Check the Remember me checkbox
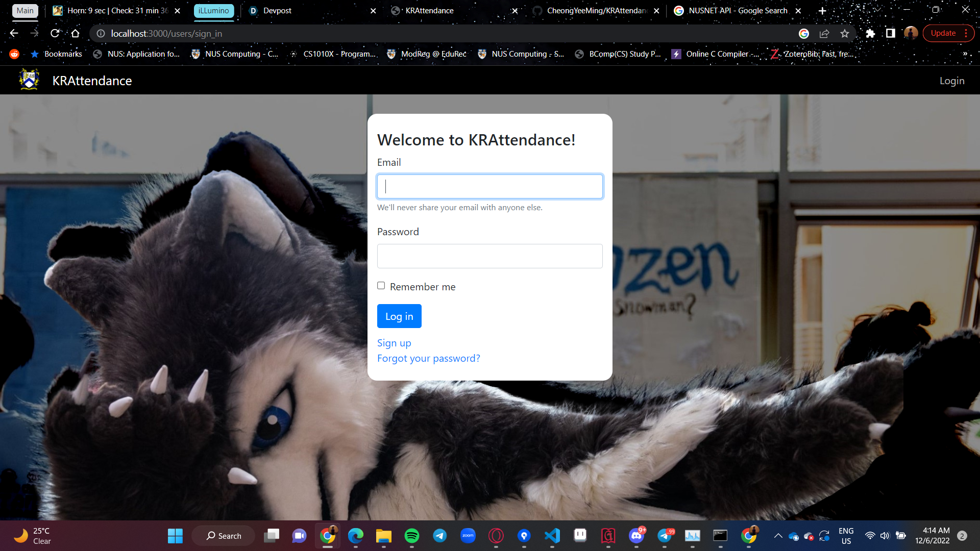Screen dimensions: 980x551 click(x=381, y=286)
